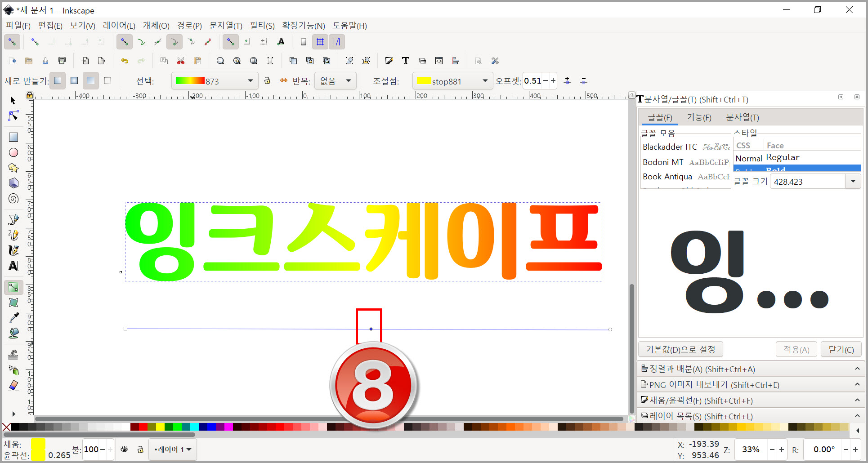868x463 pixels.
Task: Choose the Tweak tool
Action: coord(13,355)
